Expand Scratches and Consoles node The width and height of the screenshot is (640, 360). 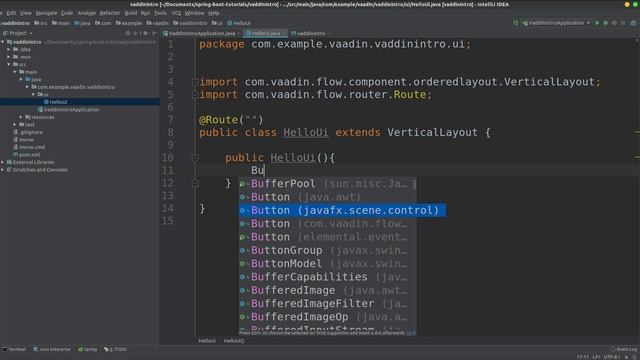click(x=3, y=170)
